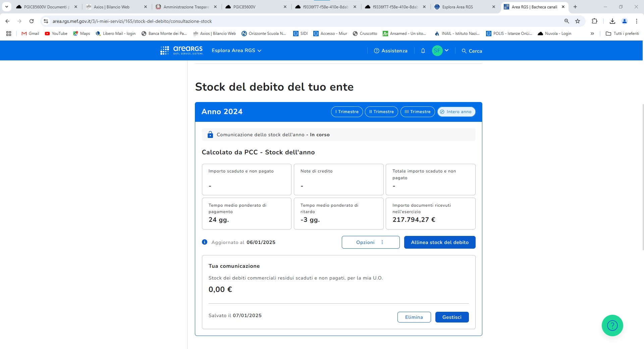This screenshot has width=644, height=349.
Task: Expand the Esplora Area RGS menu
Action: click(236, 50)
